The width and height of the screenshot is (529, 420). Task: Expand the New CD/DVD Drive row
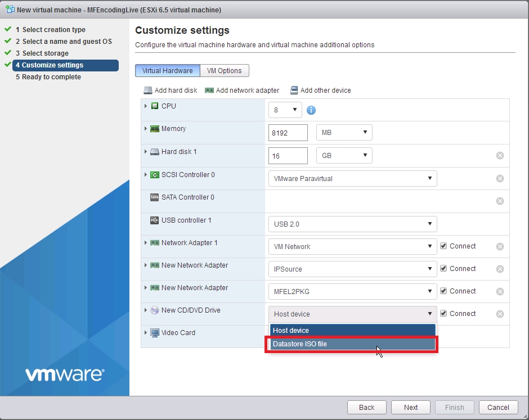click(145, 310)
